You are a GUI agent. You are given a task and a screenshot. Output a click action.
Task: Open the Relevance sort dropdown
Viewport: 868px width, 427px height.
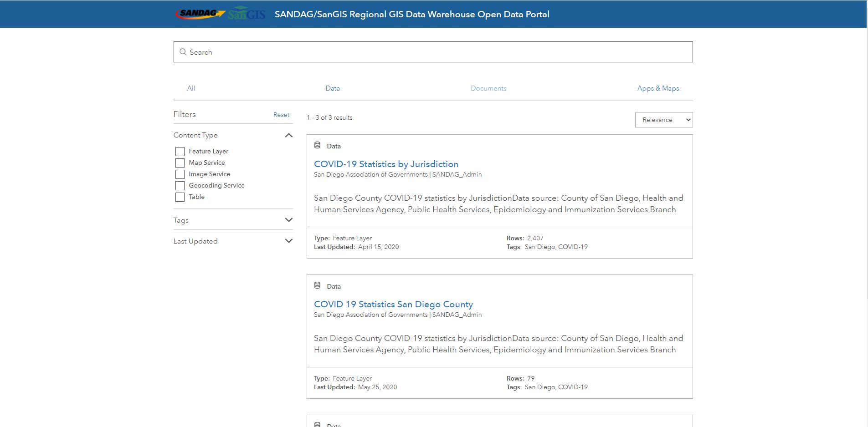(663, 120)
